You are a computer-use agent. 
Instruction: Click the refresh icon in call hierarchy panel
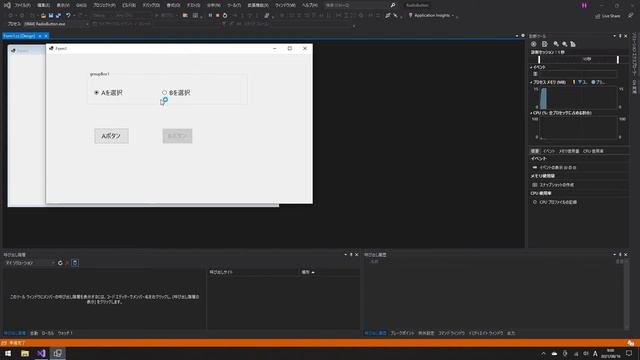tap(60, 263)
